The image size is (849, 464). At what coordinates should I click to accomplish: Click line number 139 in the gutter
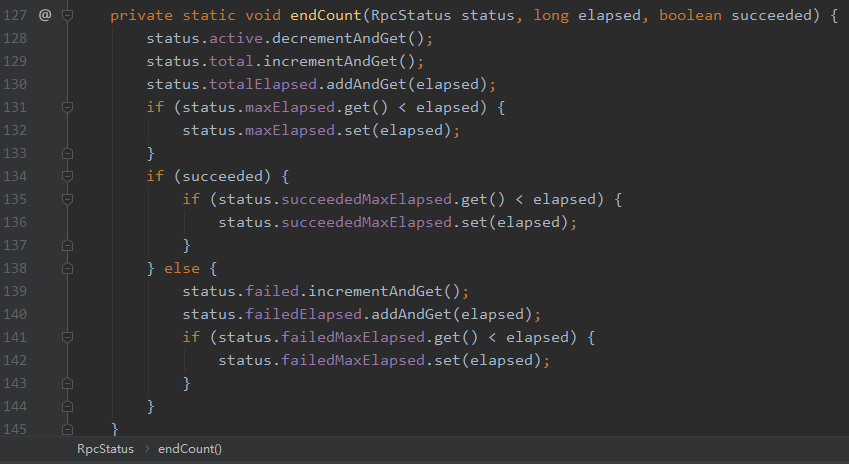(15, 291)
